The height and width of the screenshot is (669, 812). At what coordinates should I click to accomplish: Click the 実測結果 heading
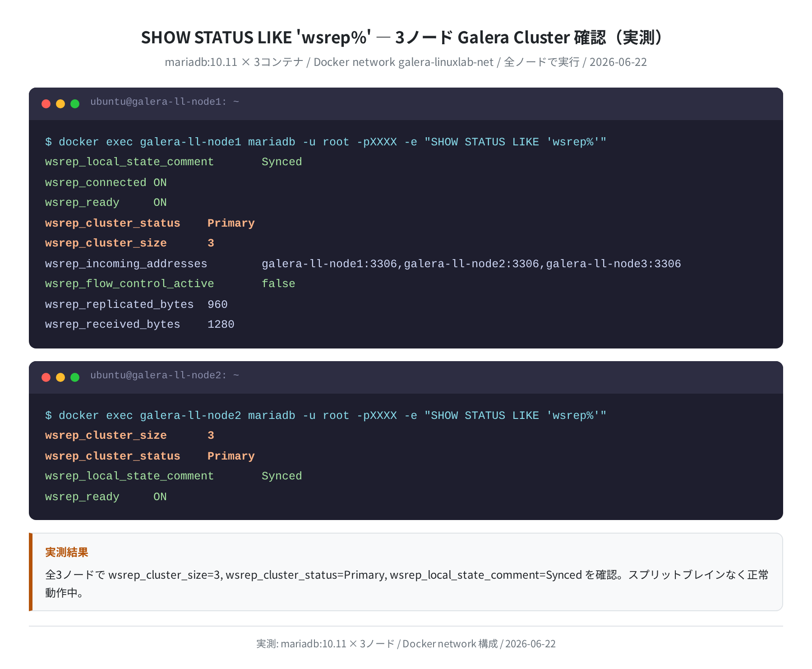(67, 552)
